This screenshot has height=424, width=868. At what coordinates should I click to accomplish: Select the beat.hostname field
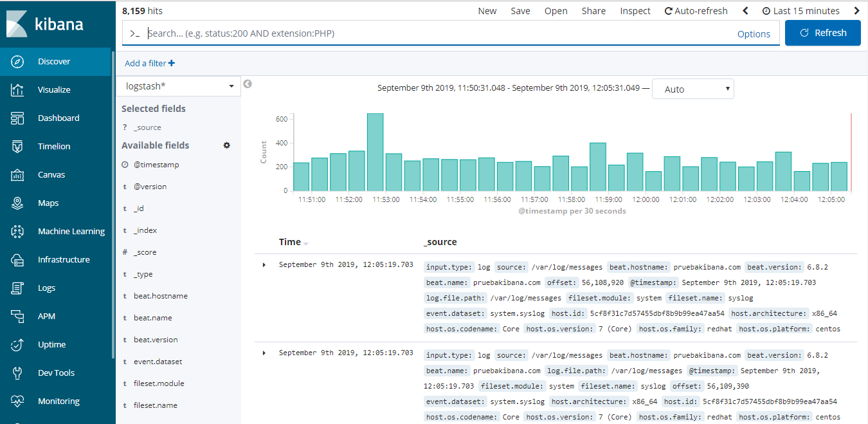(160, 296)
